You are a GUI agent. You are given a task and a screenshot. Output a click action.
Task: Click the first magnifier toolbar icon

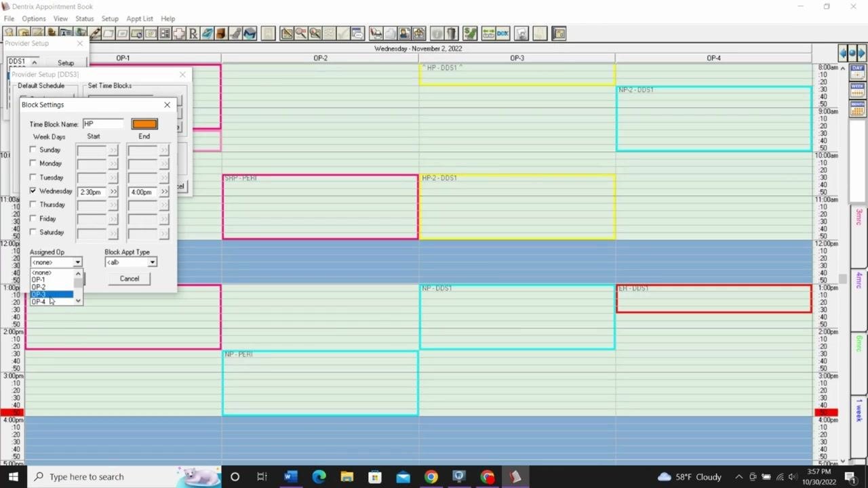click(301, 33)
